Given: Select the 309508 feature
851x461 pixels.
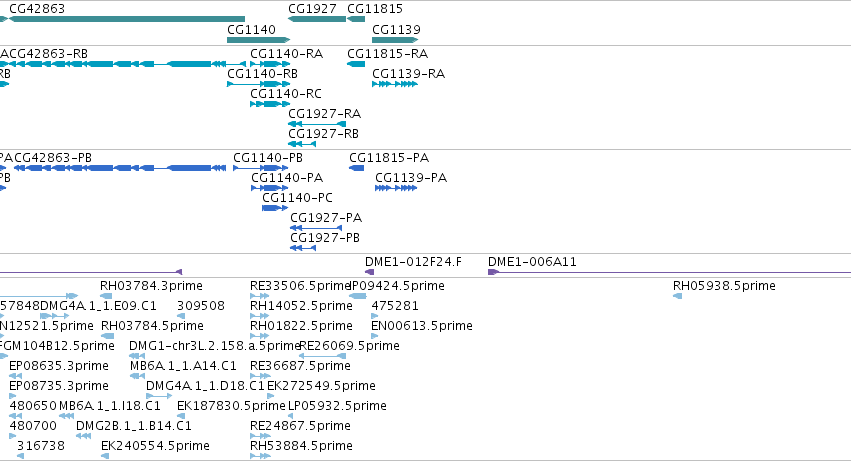Looking at the screenshot, I should 181,316.
